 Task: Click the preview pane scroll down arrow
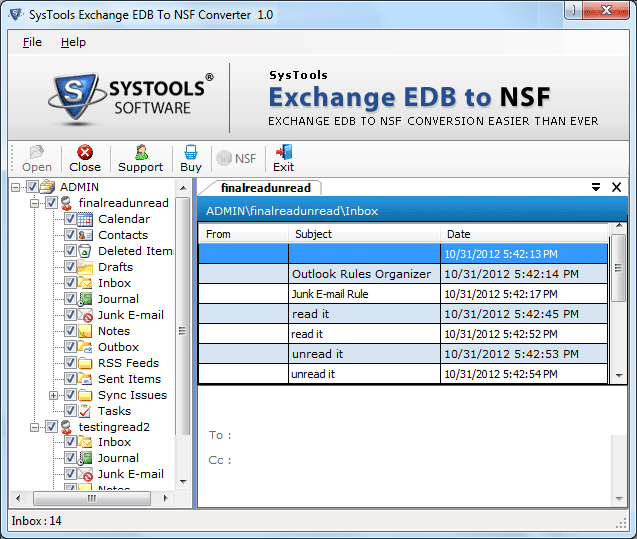coord(619,499)
